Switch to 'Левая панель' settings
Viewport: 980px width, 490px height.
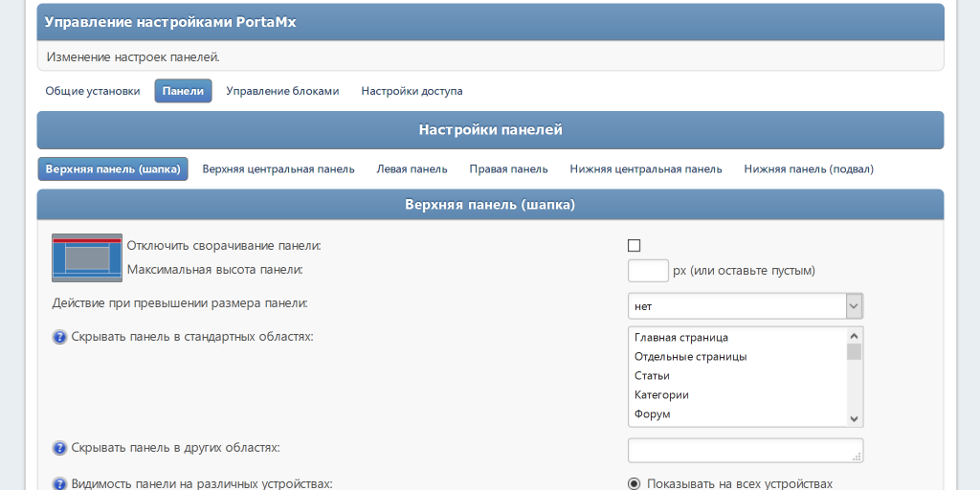pyautogui.click(x=412, y=169)
